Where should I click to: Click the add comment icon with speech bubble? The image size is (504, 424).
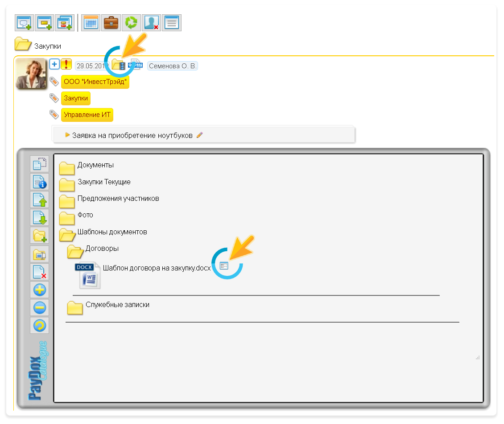pyautogui.click(x=25, y=22)
